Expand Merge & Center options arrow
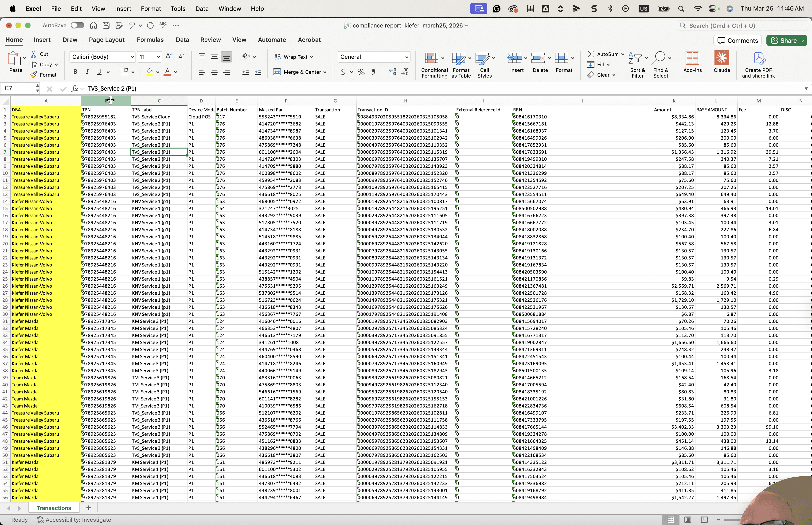The width and height of the screenshot is (812, 525). pyautogui.click(x=325, y=72)
